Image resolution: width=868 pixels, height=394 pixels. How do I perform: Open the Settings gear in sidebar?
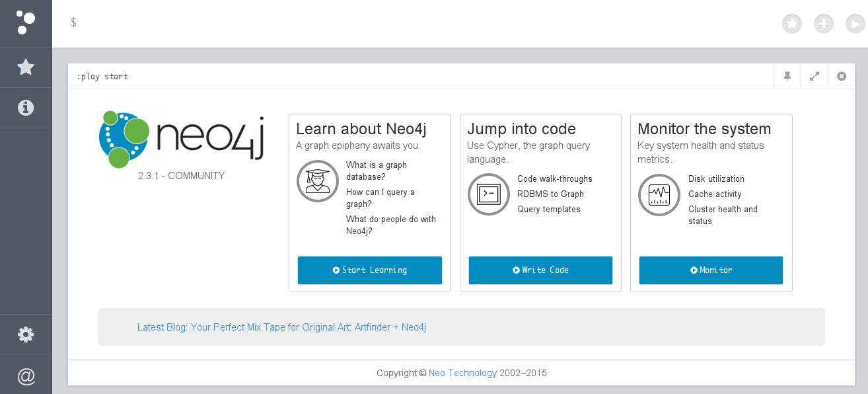pos(26,335)
